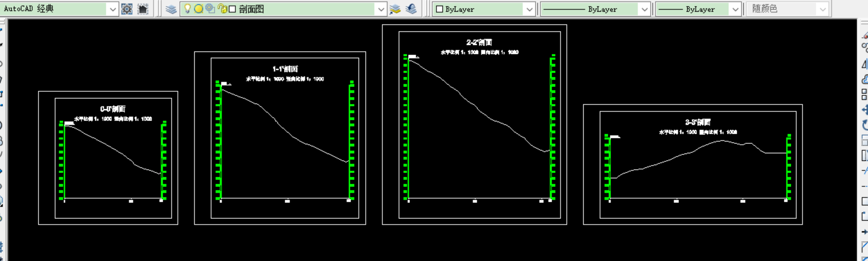868x261 pixels.
Task: Open the ByLayer linetype dropdown
Action: 644,9
